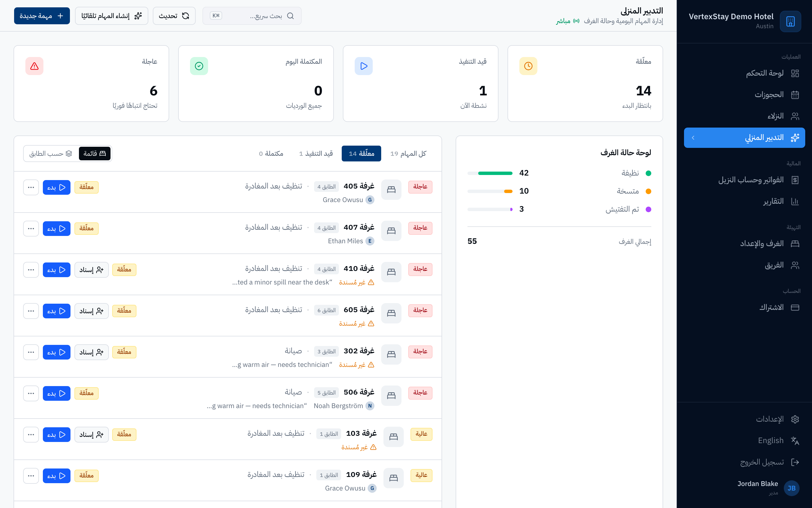Viewport: 812px width, 508px height.
Task: Switch to قائمة list view
Action: click(x=95, y=154)
